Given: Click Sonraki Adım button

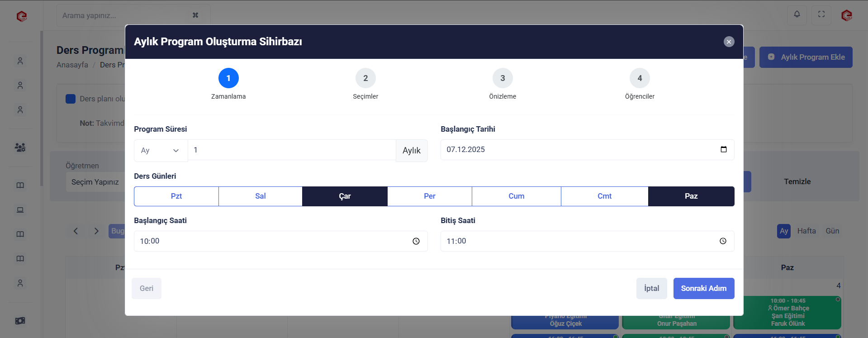Looking at the screenshot, I should click(x=703, y=289).
